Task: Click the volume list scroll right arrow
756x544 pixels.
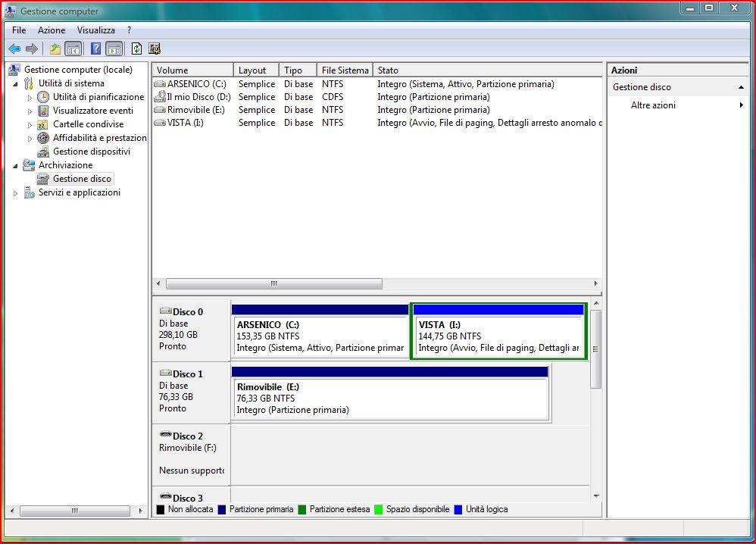Action: click(596, 283)
